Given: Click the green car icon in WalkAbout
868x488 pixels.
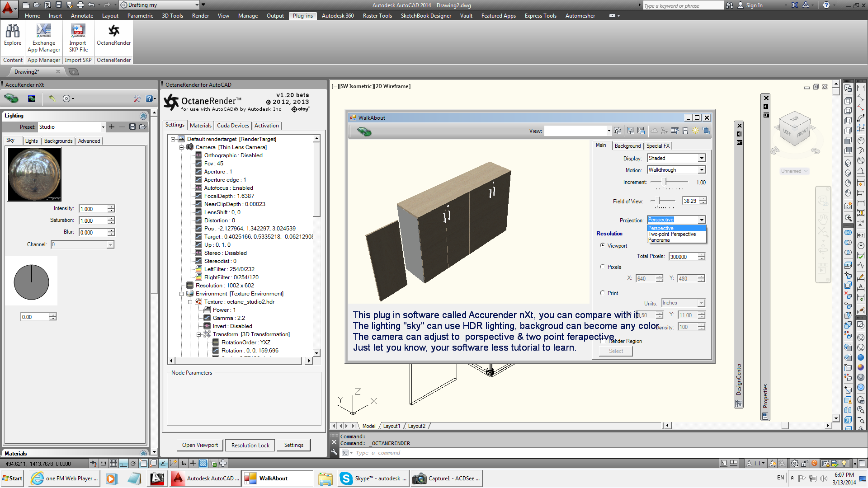Looking at the screenshot, I should 364,131.
